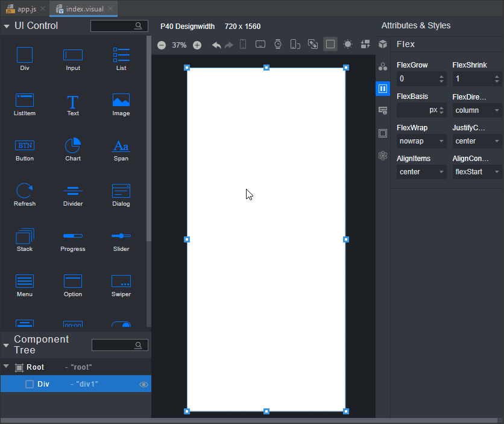The image size is (504, 424).
Task: Select the List component icon
Action: tap(121, 55)
